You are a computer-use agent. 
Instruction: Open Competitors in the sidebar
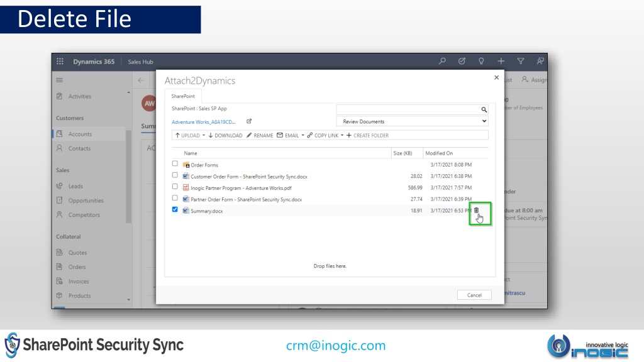coord(84,215)
